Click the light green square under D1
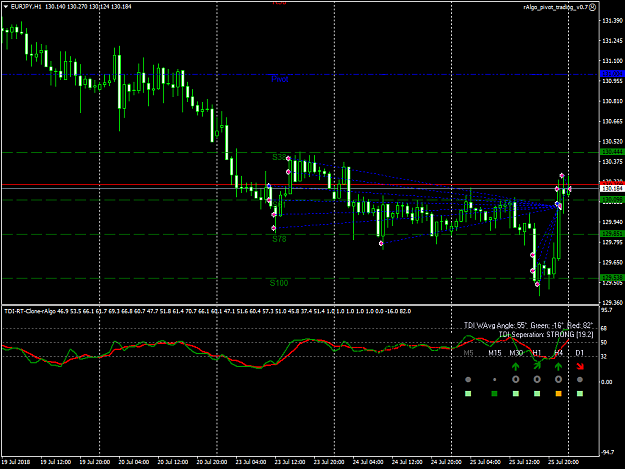Screen dimensions: 625x469 (x=580, y=394)
